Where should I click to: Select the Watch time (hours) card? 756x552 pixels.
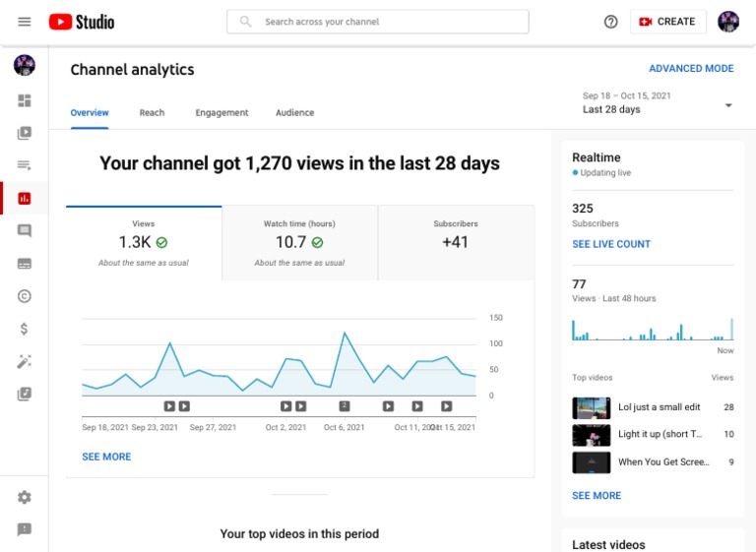[299, 243]
